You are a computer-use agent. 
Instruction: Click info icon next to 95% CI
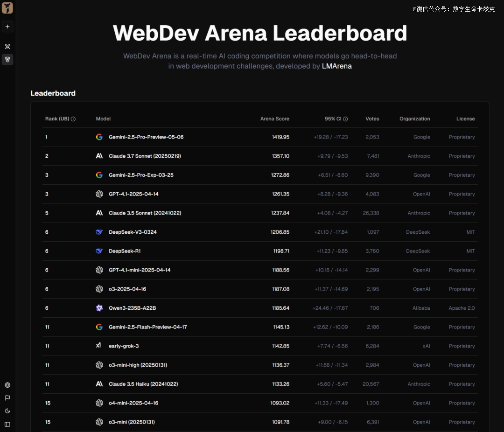345,119
